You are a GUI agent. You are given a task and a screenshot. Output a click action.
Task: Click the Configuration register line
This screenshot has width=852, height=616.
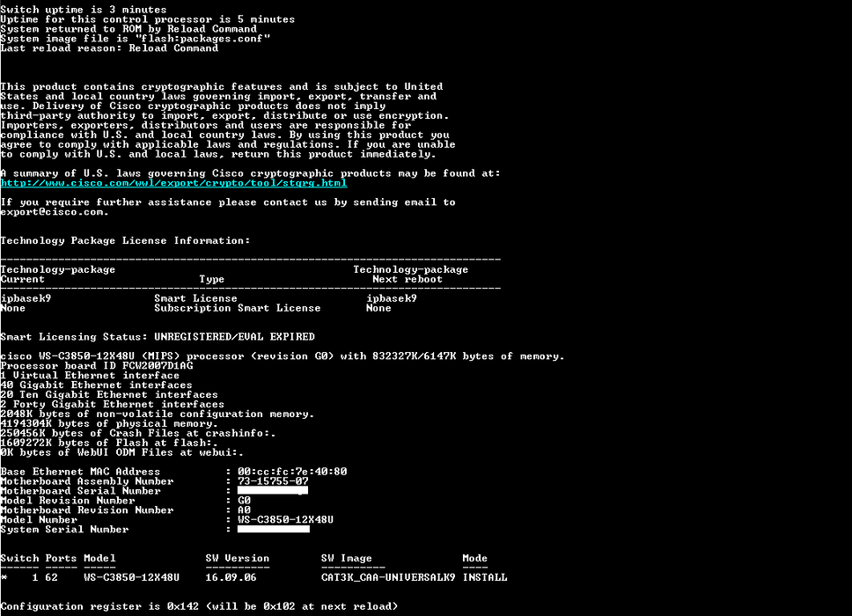[199, 606]
